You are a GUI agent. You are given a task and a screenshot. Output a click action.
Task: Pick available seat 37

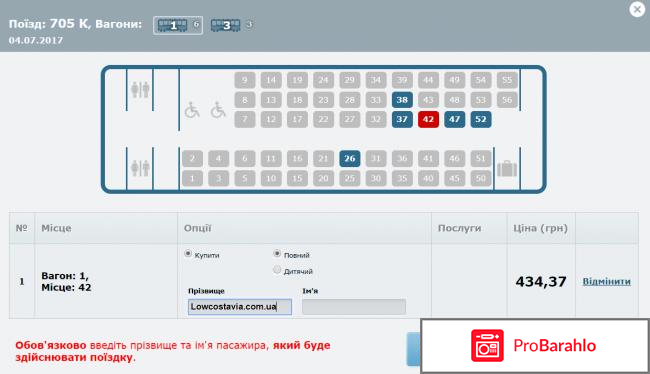pyautogui.click(x=402, y=119)
